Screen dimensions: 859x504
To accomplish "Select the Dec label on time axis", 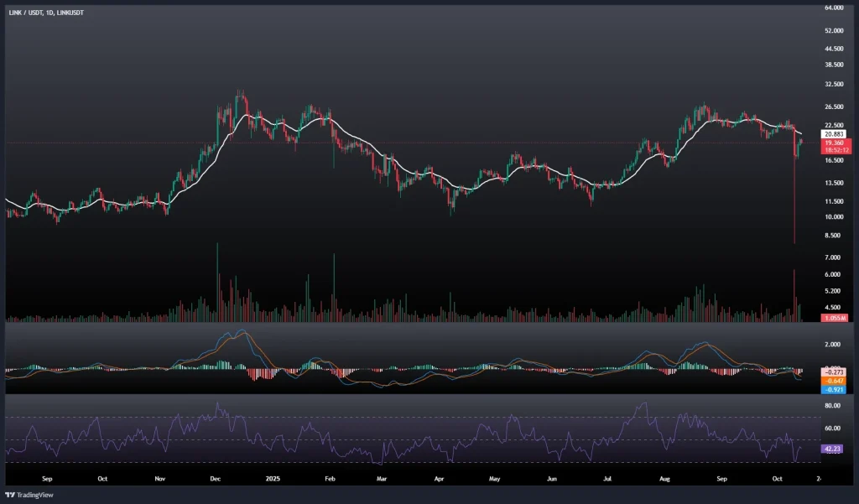I will pyautogui.click(x=215, y=478).
